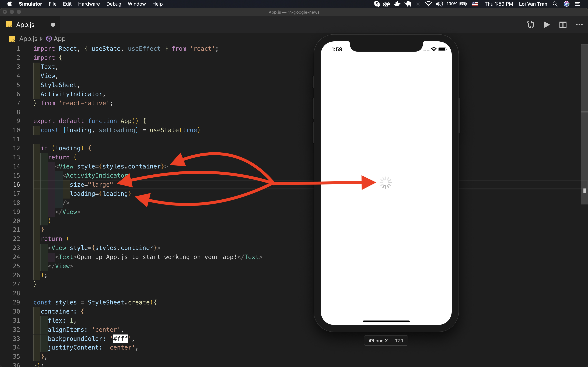Click the Search icon in menu bar
The width and height of the screenshot is (588, 367).
pyautogui.click(x=555, y=4)
